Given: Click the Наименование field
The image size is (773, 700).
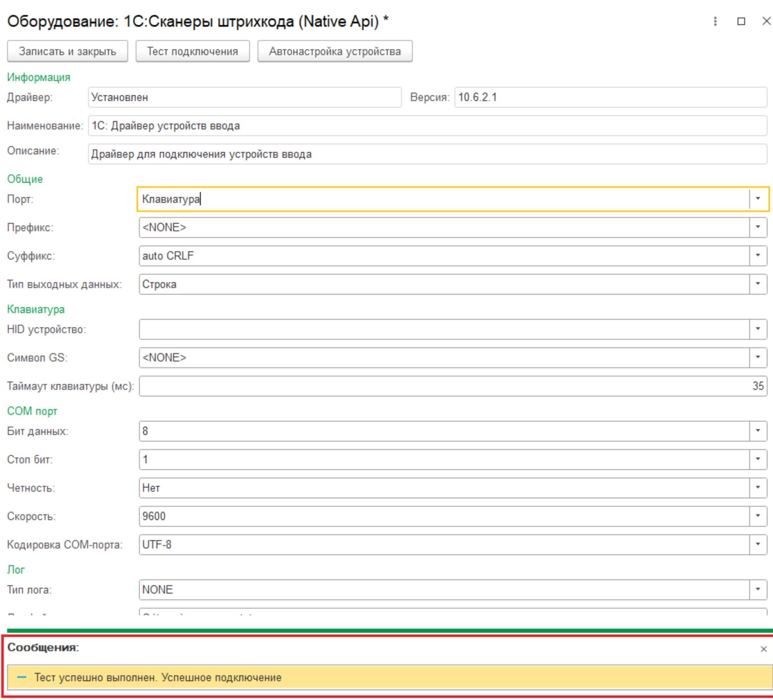Looking at the screenshot, I should point(427,126).
